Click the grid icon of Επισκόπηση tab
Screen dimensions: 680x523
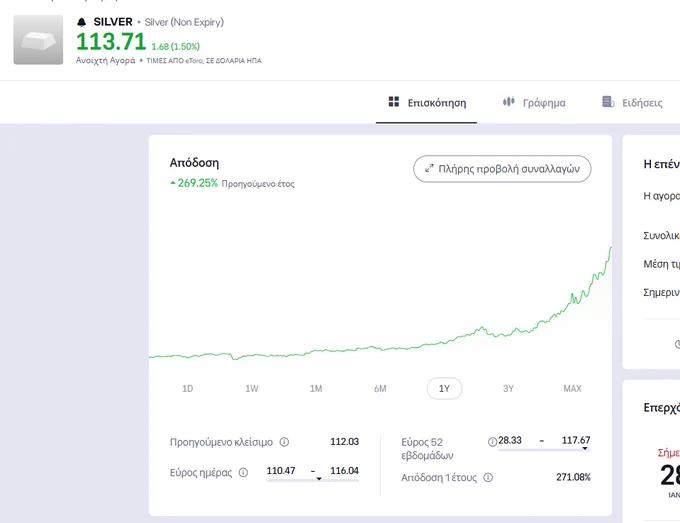click(393, 102)
